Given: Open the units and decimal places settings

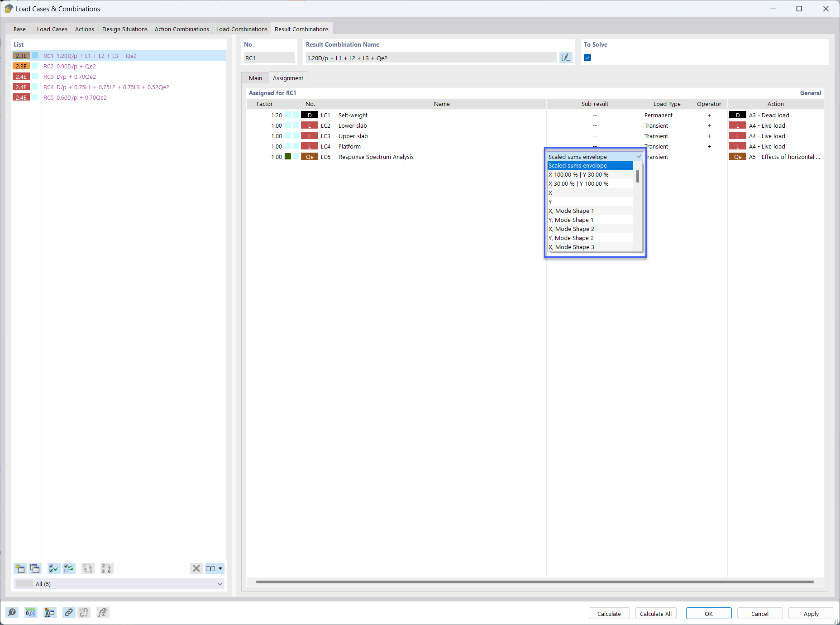Looking at the screenshot, I should (31, 612).
